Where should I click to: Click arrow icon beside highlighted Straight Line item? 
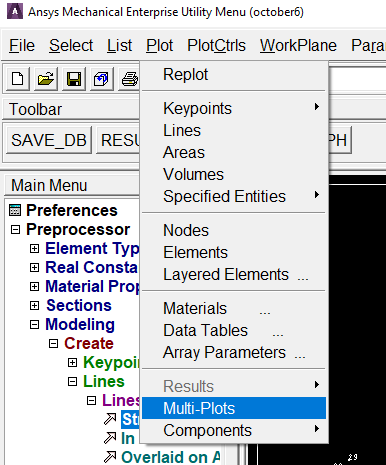tap(110, 419)
